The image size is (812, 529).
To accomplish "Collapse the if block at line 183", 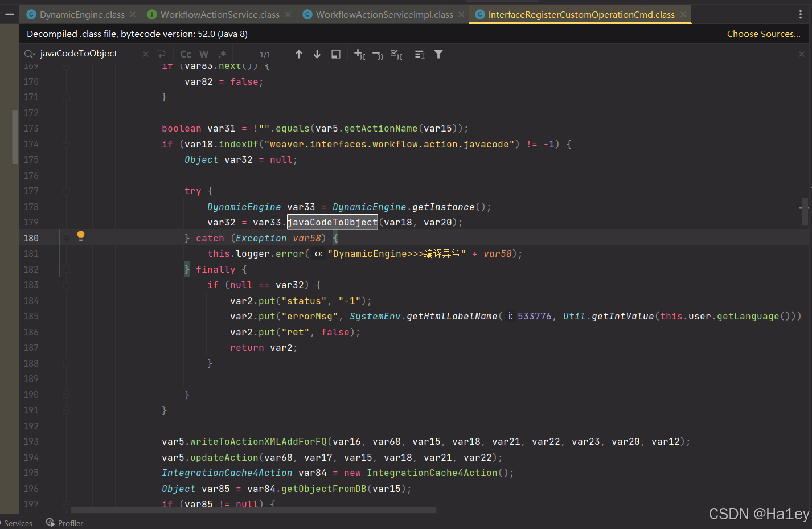I will click(67, 285).
